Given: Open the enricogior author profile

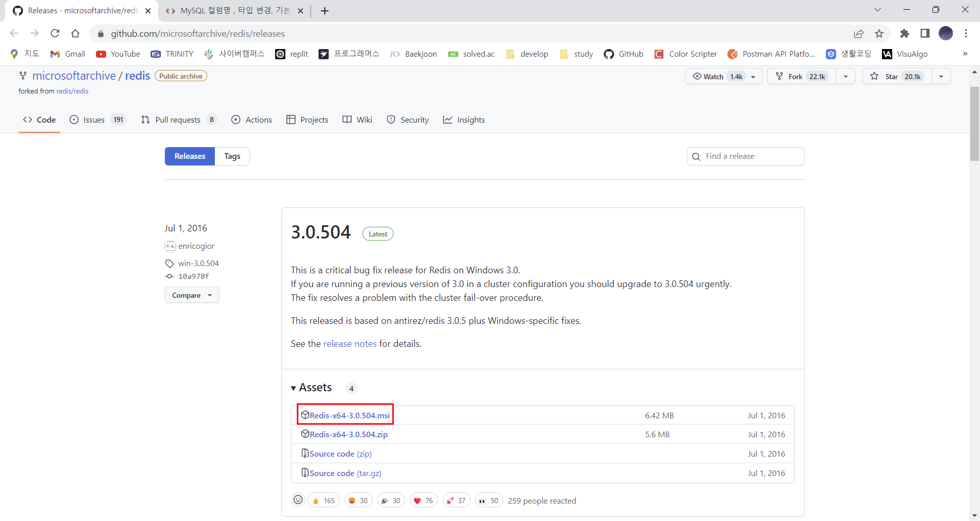Looking at the screenshot, I should pos(196,246).
